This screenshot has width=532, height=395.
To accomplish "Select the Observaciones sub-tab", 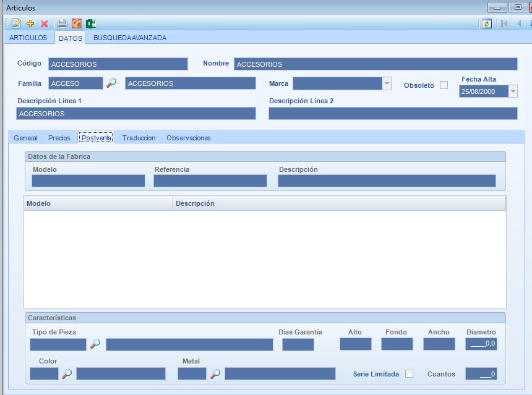I will point(189,138).
